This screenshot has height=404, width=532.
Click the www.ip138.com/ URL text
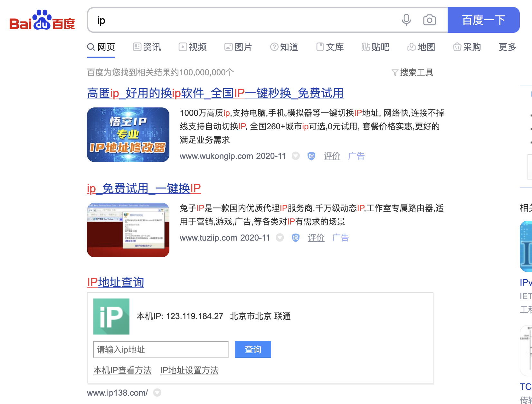(x=118, y=393)
